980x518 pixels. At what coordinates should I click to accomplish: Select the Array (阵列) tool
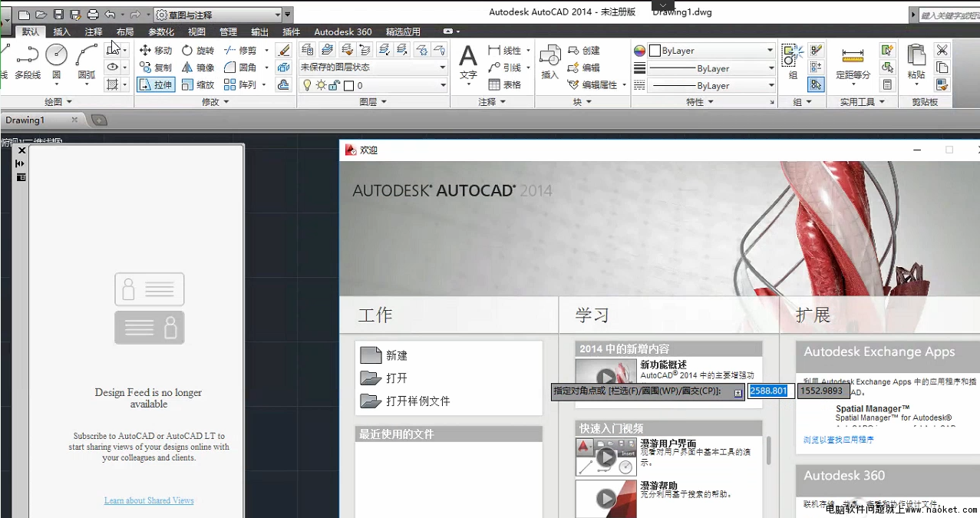(241, 85)
